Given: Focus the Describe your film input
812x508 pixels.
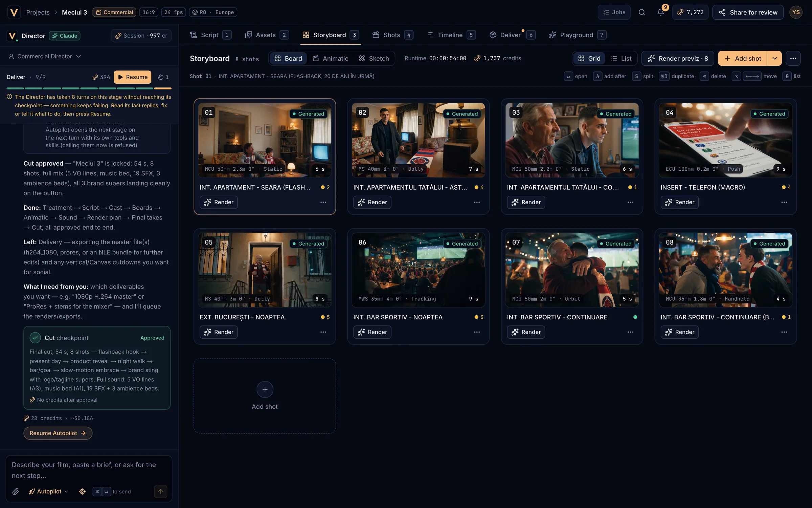Looking at the screenshot, I should pos(89,470).
